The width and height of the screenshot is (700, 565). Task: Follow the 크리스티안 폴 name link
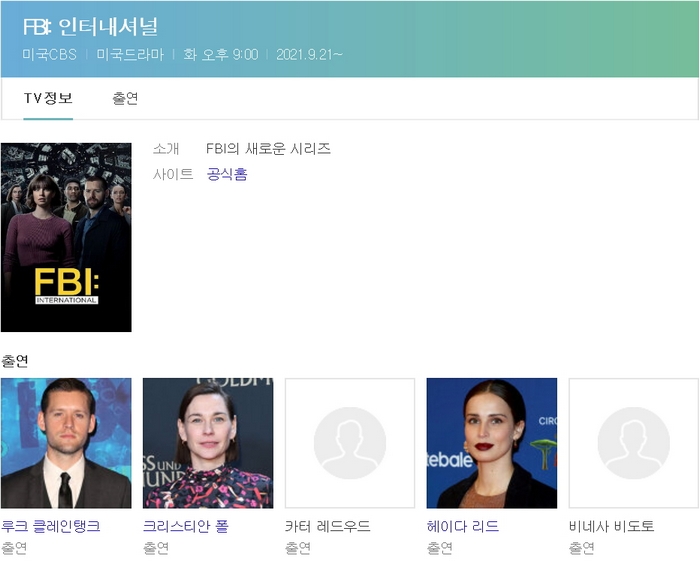point(186,526)
